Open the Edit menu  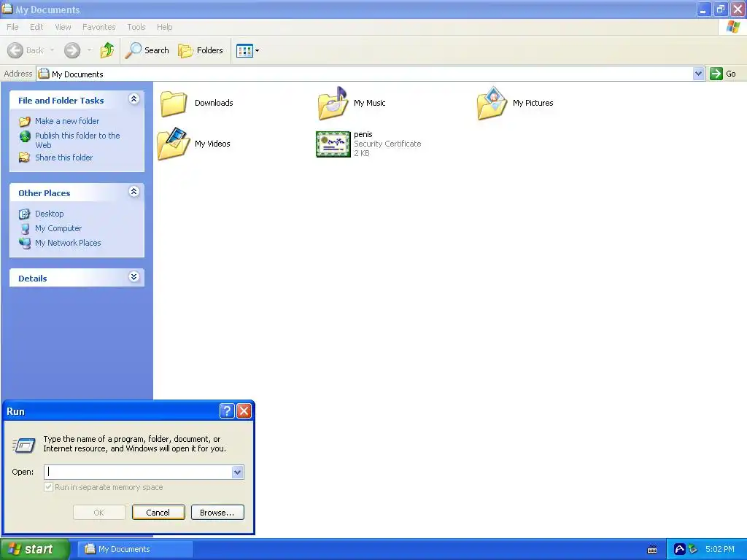click(36, 27)
